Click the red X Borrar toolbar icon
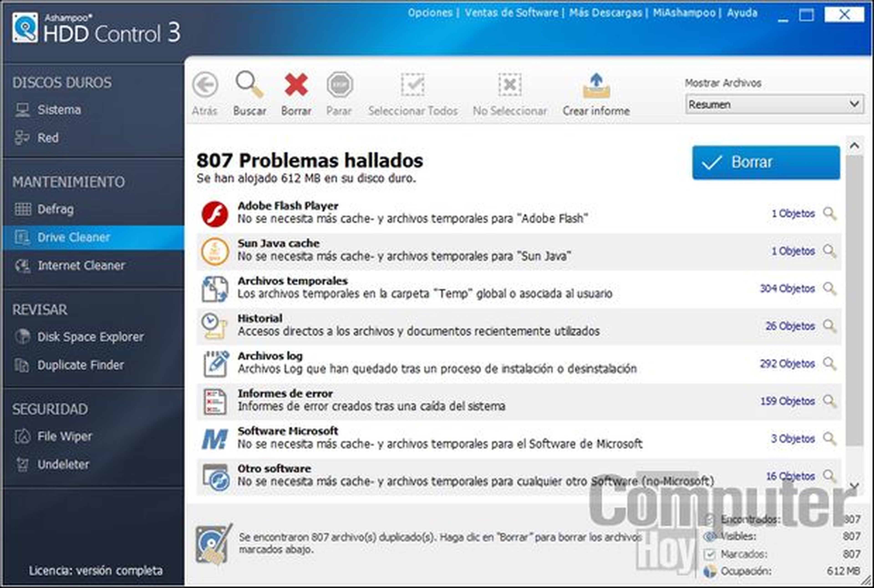Screen dimensions: 874x588 click(296, 85)
